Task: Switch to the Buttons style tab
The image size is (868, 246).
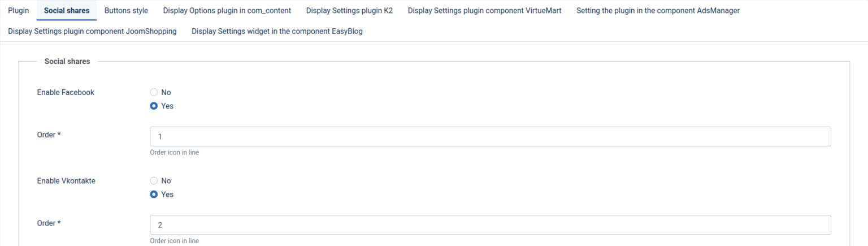Action: click(x=126, y=11)
